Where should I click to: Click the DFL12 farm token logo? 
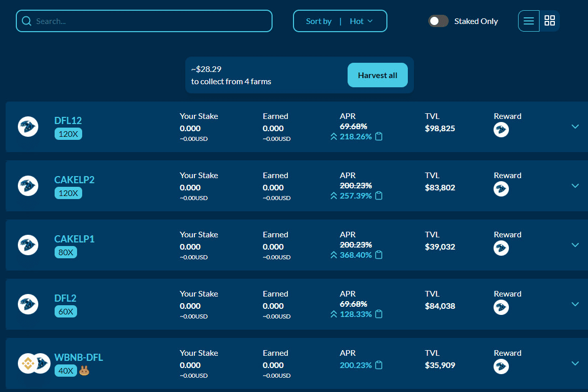point(28,127)
